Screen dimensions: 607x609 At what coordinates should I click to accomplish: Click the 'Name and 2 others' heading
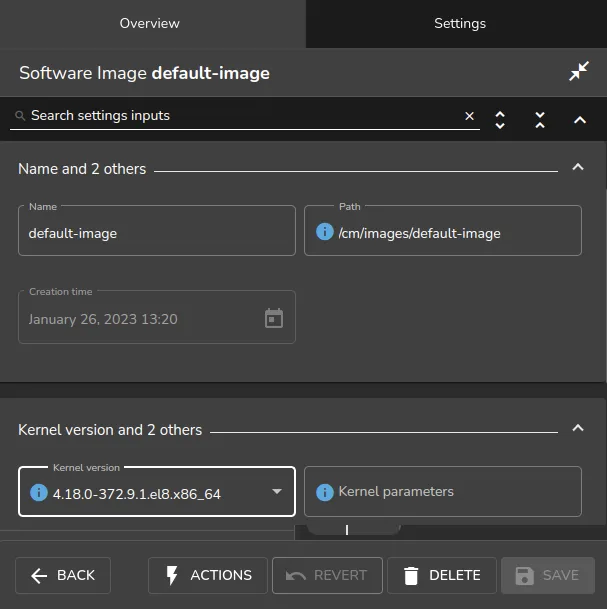[82, 169]
